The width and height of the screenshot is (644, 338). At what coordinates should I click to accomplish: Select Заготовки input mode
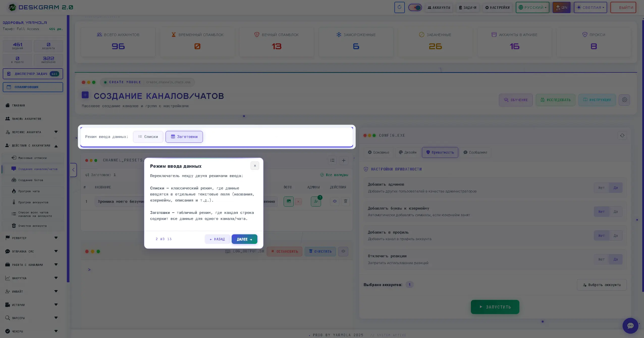pyautogui.click(x=184, y=137)
